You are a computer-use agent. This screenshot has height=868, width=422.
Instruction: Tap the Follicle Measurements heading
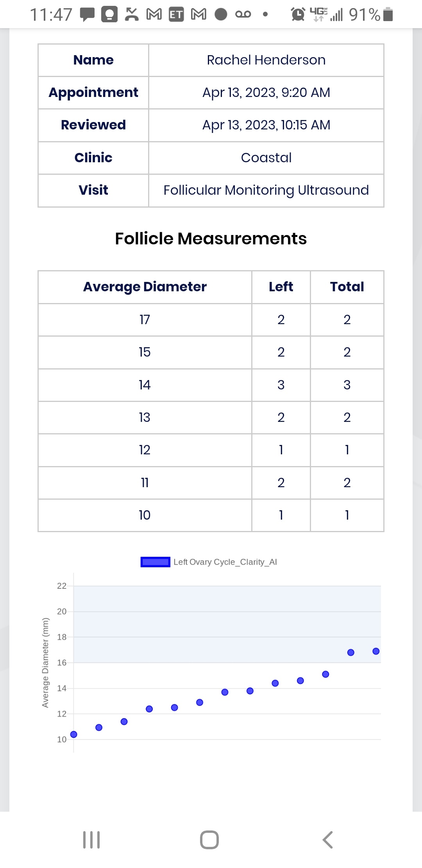[x=211, y=239]
